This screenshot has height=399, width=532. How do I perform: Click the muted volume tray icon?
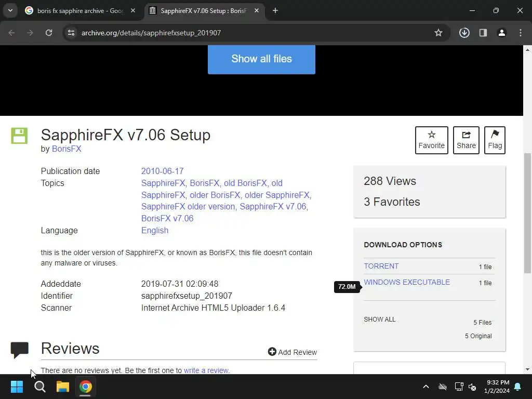click(472, 387)
